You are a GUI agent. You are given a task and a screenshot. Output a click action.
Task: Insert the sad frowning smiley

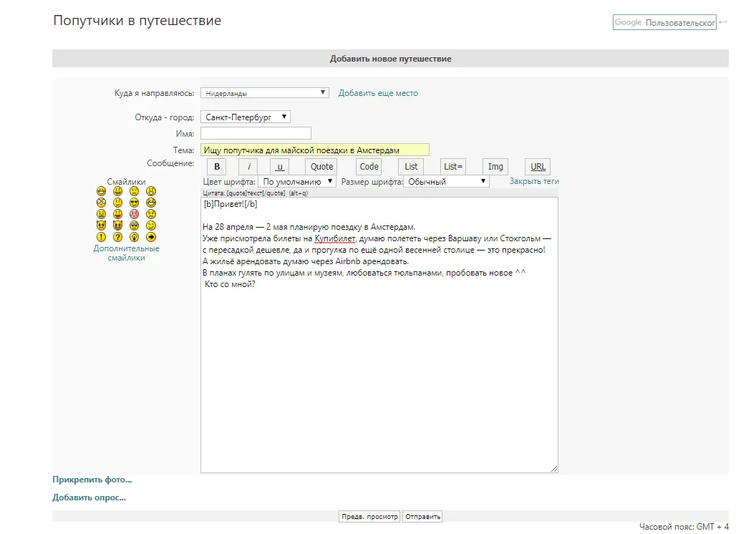[134, 191]
